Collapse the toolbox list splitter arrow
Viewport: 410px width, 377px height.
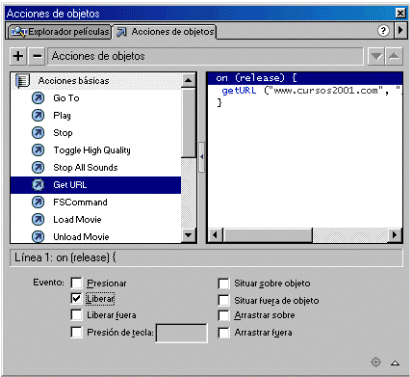point(201,157)
